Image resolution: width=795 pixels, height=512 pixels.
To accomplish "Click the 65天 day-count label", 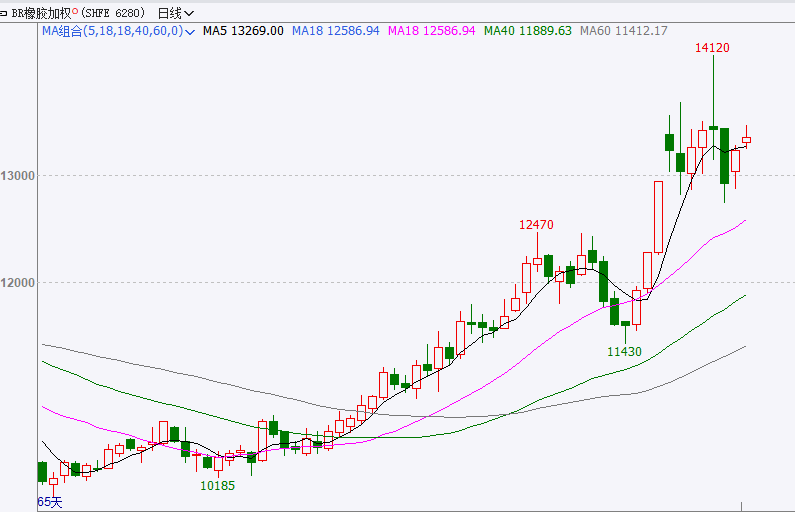I will [50, 502].
